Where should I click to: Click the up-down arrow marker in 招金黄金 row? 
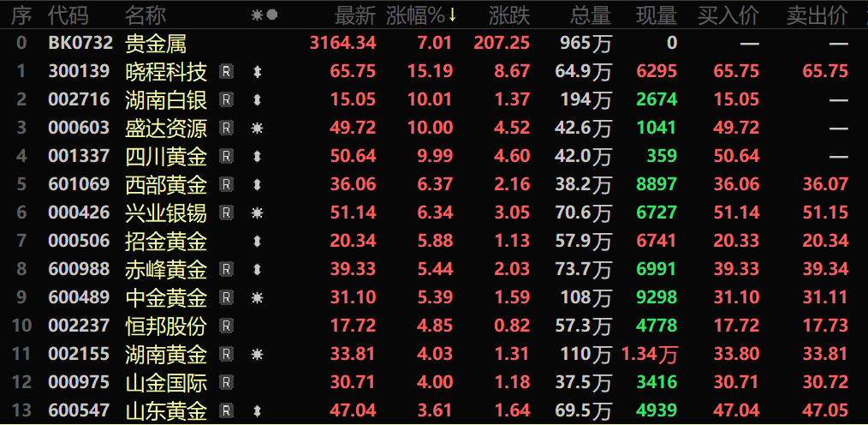click(257, 241)
